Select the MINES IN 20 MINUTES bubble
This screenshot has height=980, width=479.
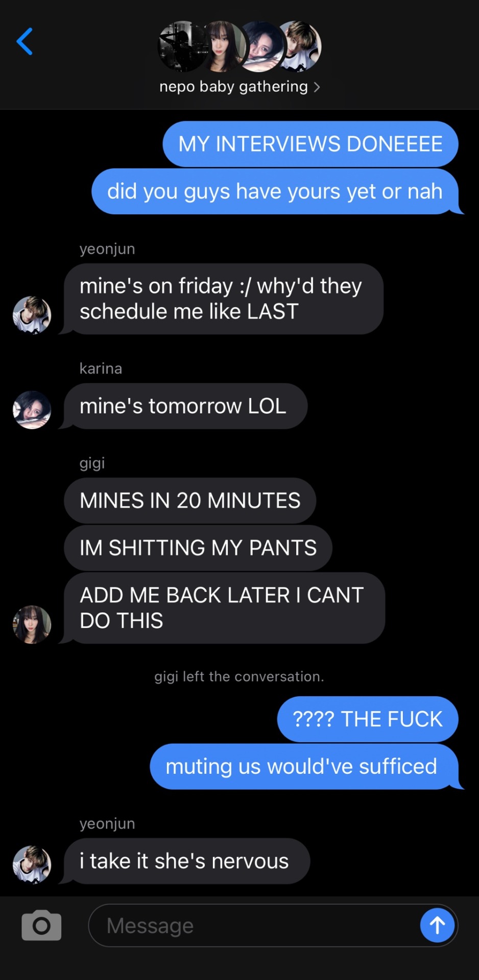coord(190,501)
